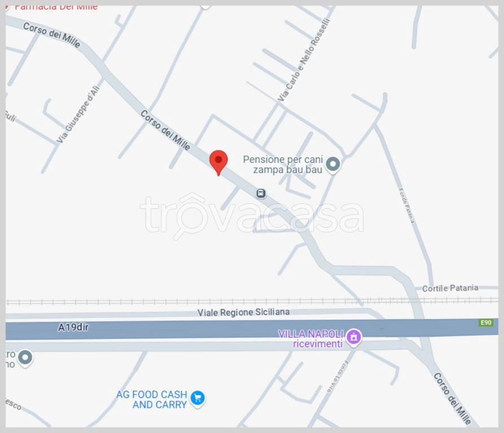Select the Corso dei Mille label at bottom right
504x433 pixels.
coord(452,399)
